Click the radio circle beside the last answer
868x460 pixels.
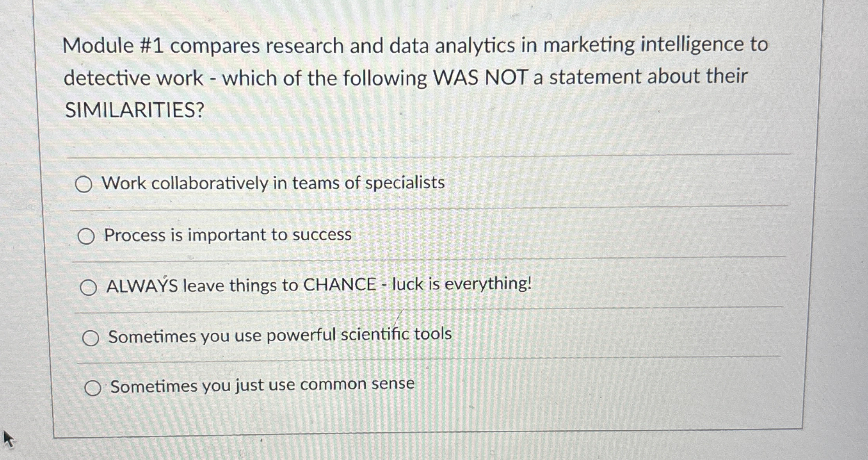94,387
